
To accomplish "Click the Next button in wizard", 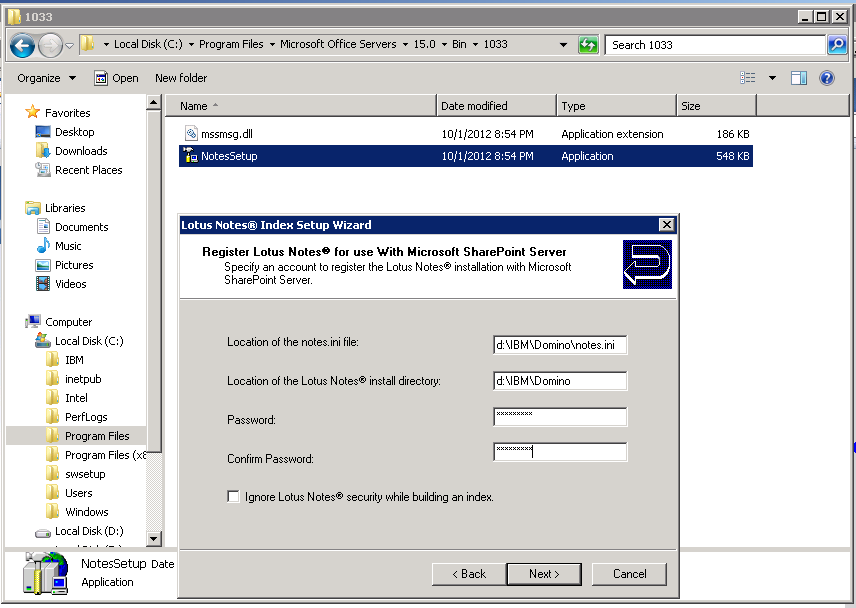I will point(544,574).
